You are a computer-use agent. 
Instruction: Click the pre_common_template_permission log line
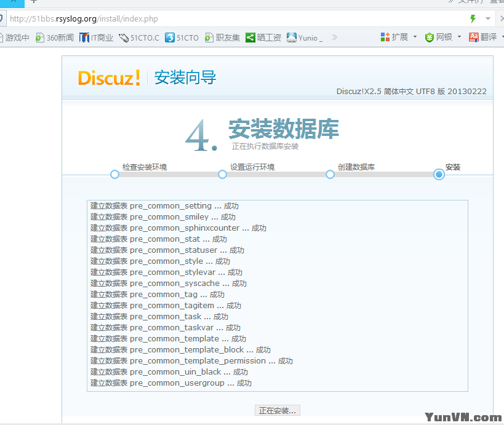click(x=191, y=361)
